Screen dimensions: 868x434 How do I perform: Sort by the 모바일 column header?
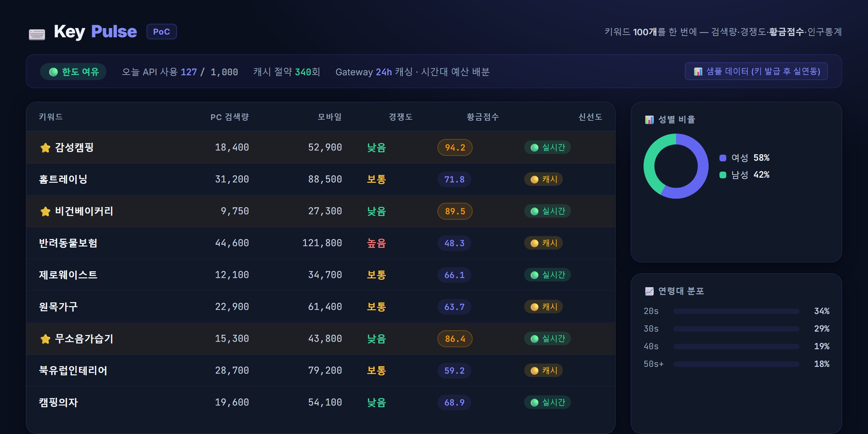(x=330, y=117)
